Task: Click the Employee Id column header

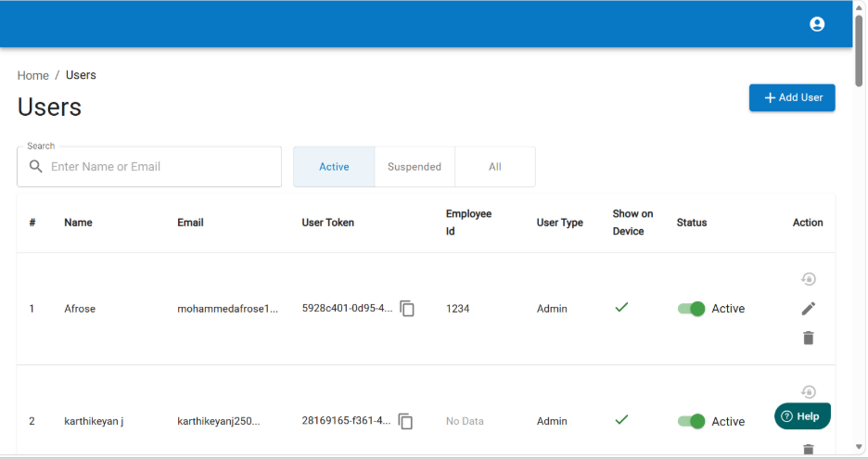Action: 469,223
